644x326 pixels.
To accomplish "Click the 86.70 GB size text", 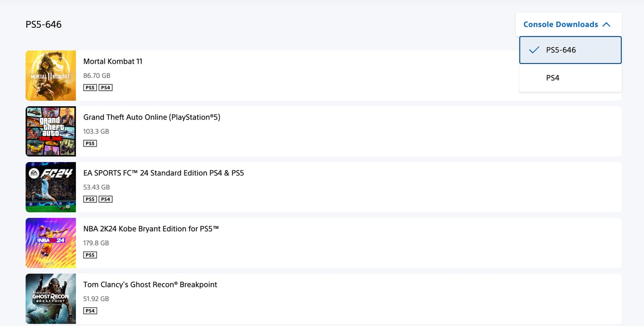I will 97,75.
